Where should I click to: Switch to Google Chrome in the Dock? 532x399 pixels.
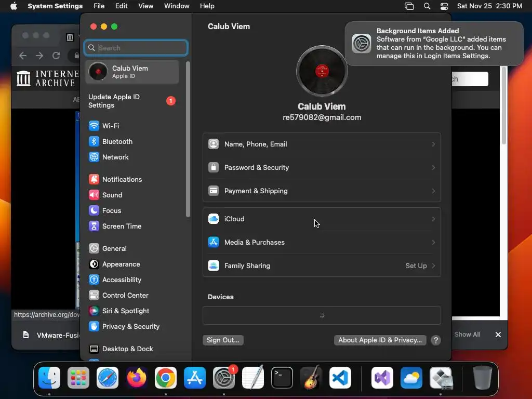166,378
